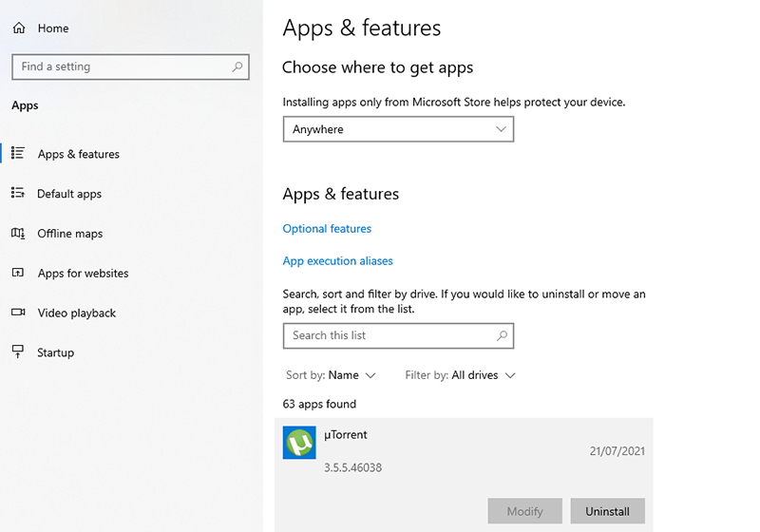
Task: Open the Anywhere app source dropdown
Action: [398, 129]
